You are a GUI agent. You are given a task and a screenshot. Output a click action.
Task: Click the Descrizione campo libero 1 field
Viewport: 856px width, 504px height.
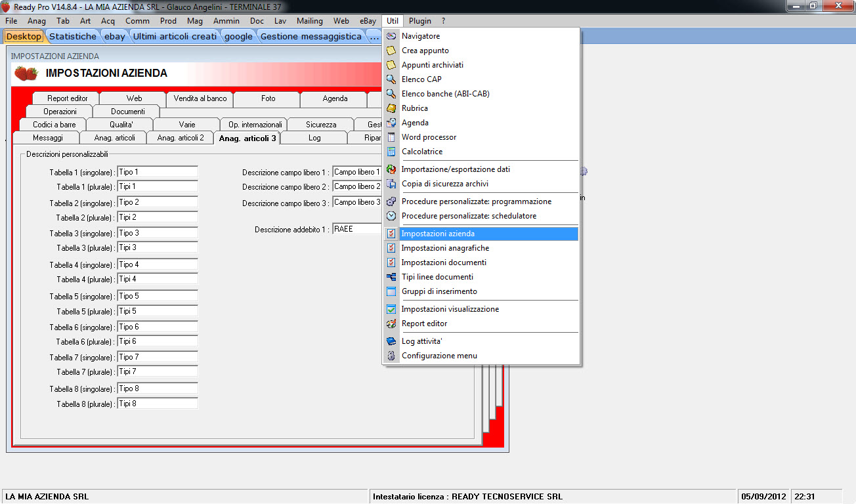pos(358,172)
